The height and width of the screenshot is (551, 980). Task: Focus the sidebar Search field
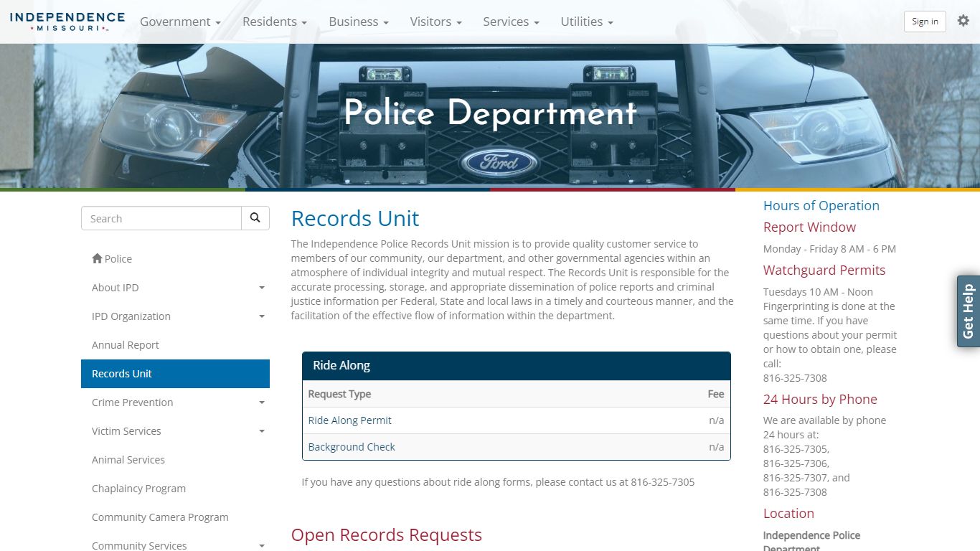click(x=161, y=218)
